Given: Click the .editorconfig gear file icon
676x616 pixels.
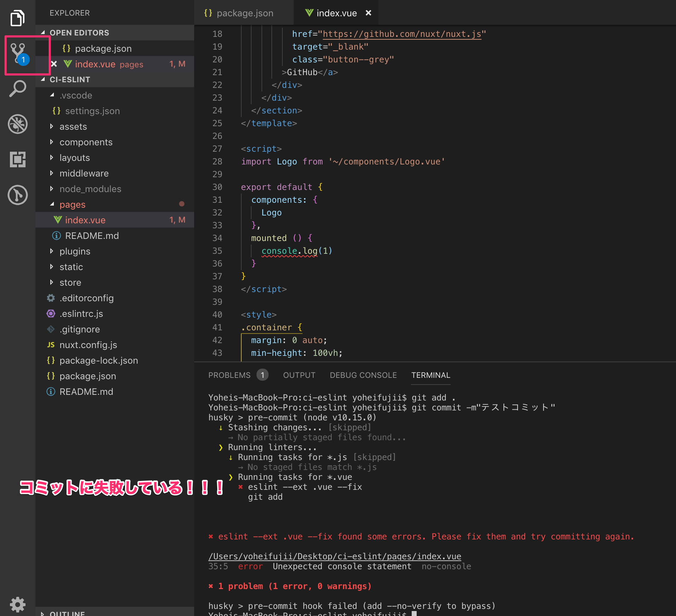Looking at the screenshot, I should click(x=51, y=298).
